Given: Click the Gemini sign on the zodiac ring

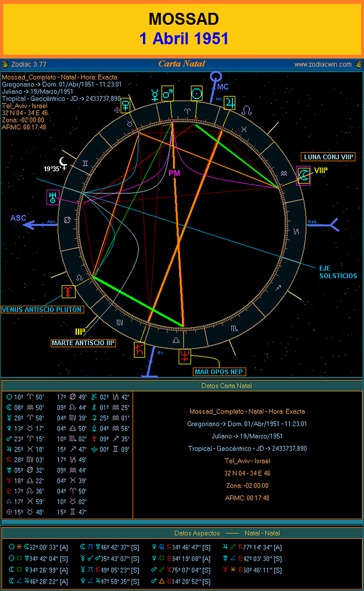Looking at the screenshot, I should pos(85,163).
